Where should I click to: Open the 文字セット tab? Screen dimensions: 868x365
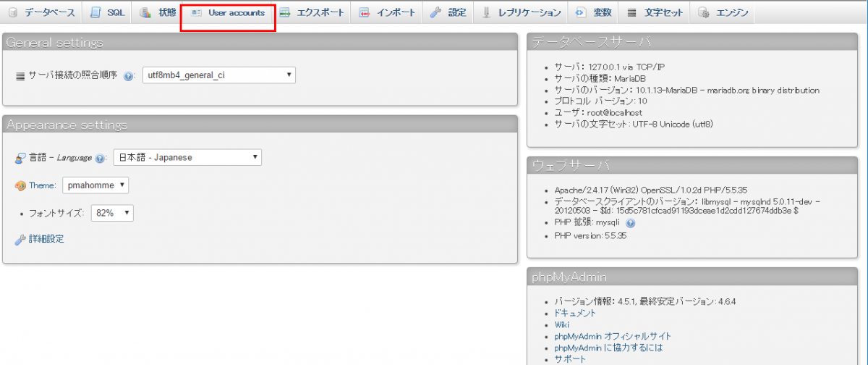click(654, 12)
